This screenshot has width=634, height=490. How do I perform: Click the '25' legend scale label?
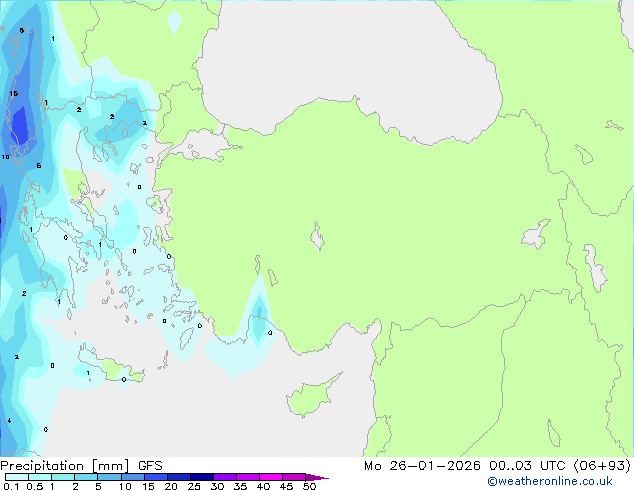point(194,486)
